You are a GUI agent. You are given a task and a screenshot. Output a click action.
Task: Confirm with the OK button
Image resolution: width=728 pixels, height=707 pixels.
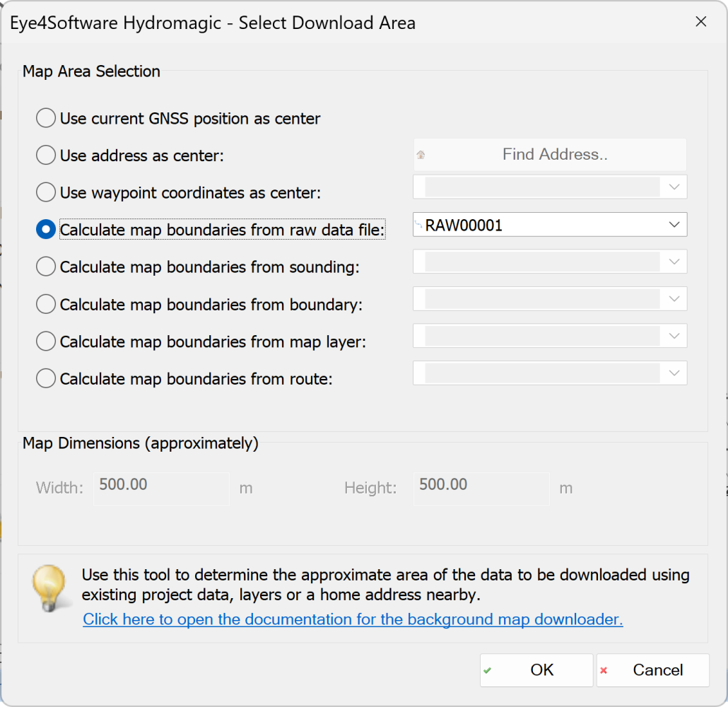[536, 670]
